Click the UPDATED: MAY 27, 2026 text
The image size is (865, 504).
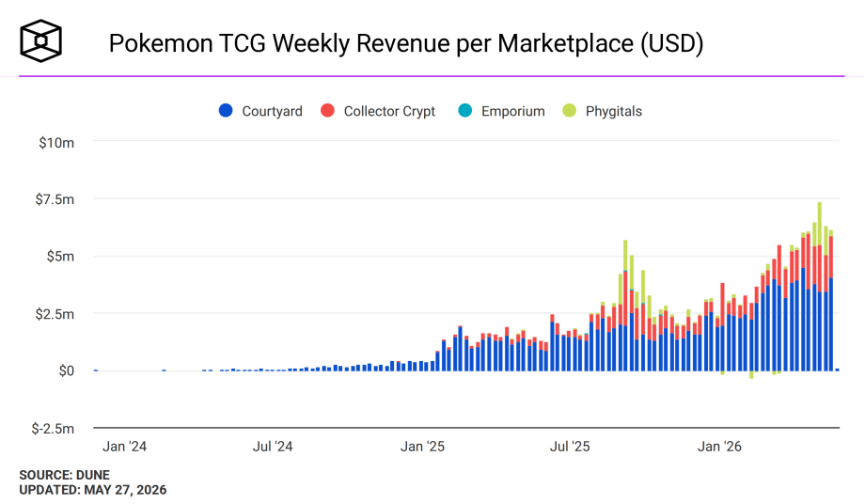[x=93, y=490]
